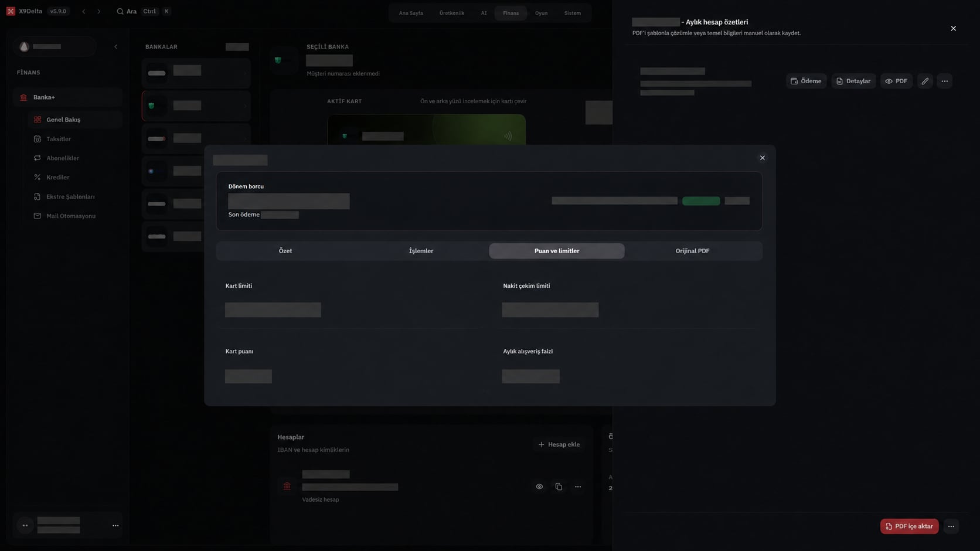Open the Ana Sayfa menu

411,13
